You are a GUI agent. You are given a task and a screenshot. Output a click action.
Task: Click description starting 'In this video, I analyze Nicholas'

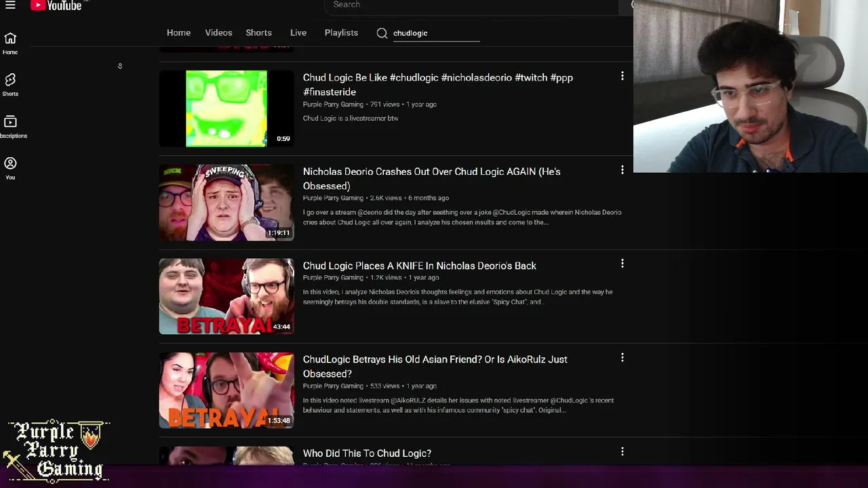click(458, 297)
